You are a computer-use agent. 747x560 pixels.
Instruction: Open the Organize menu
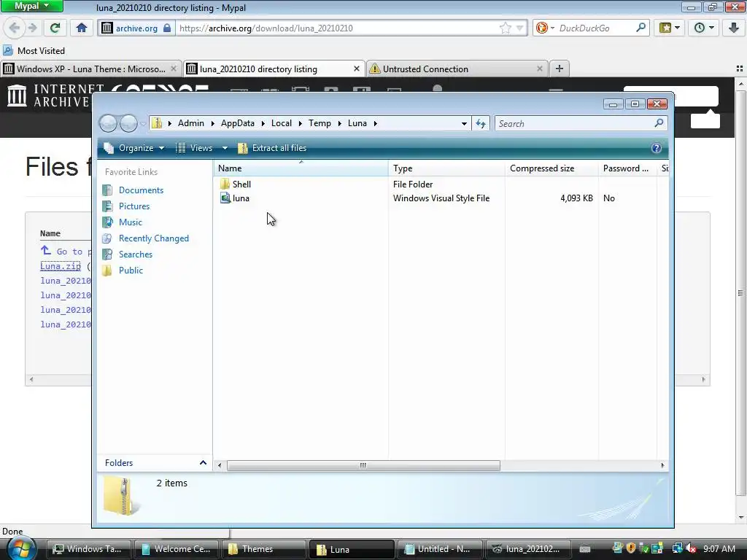tap(134, 148)
